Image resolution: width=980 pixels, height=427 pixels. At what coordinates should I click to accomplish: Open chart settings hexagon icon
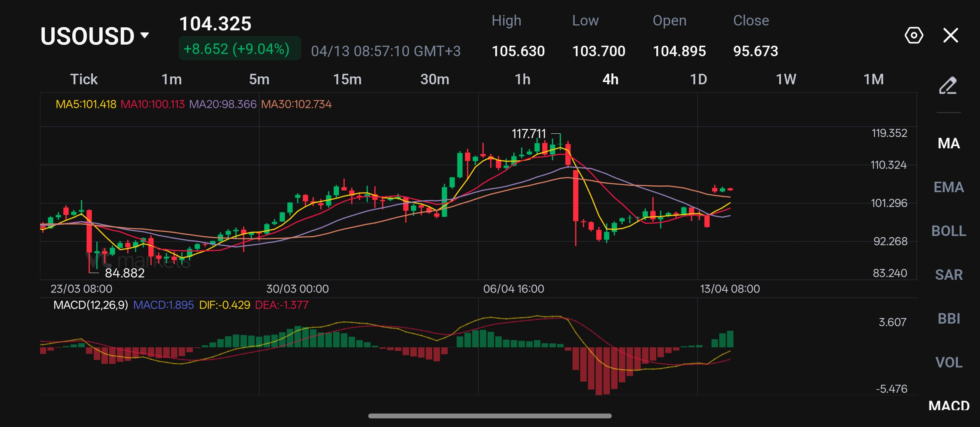(913, 36)
